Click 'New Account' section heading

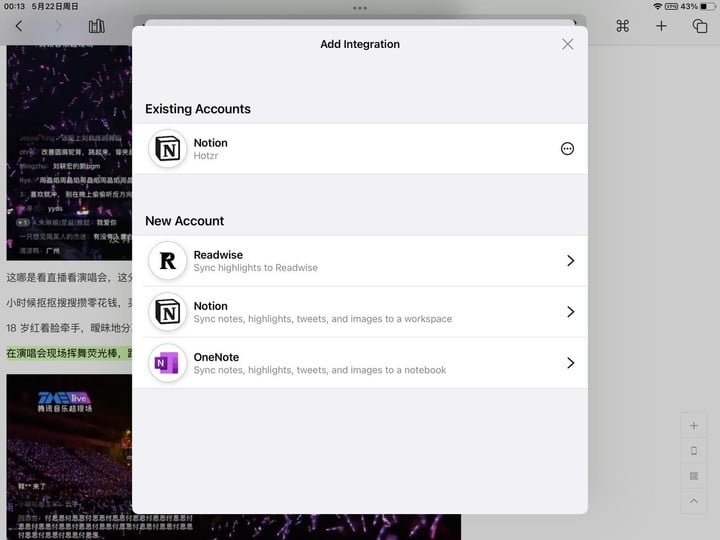(x=185, y=221)
